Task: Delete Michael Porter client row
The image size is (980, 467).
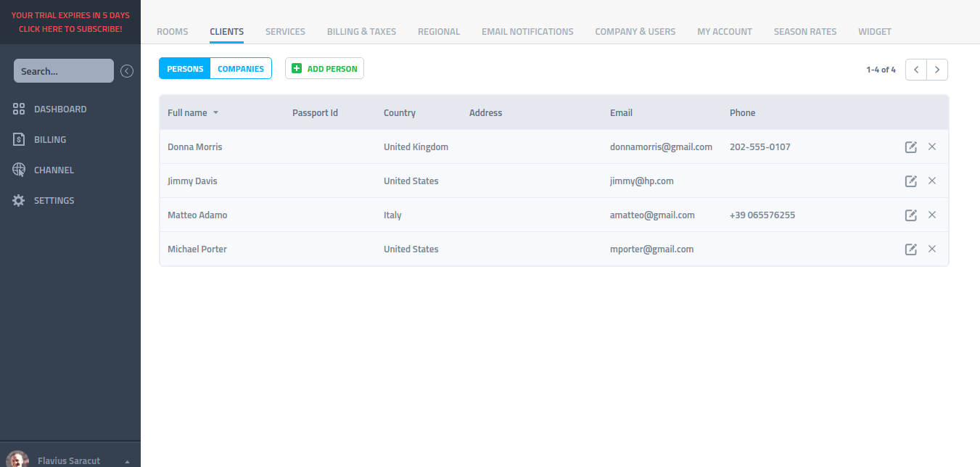Action: pyautogui.click(x=932, y=249)
